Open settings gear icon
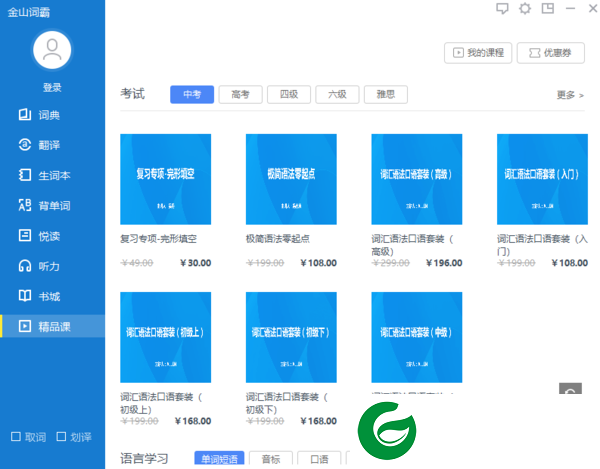The image size is (600, 469). [x=525, y=8]
